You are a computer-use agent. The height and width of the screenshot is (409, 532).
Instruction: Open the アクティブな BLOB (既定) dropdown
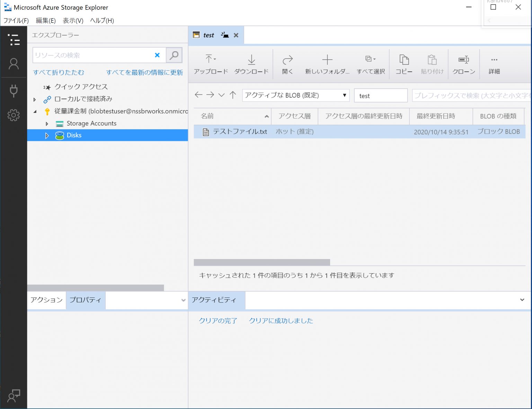pyautogui.click(x=296, y=95)
